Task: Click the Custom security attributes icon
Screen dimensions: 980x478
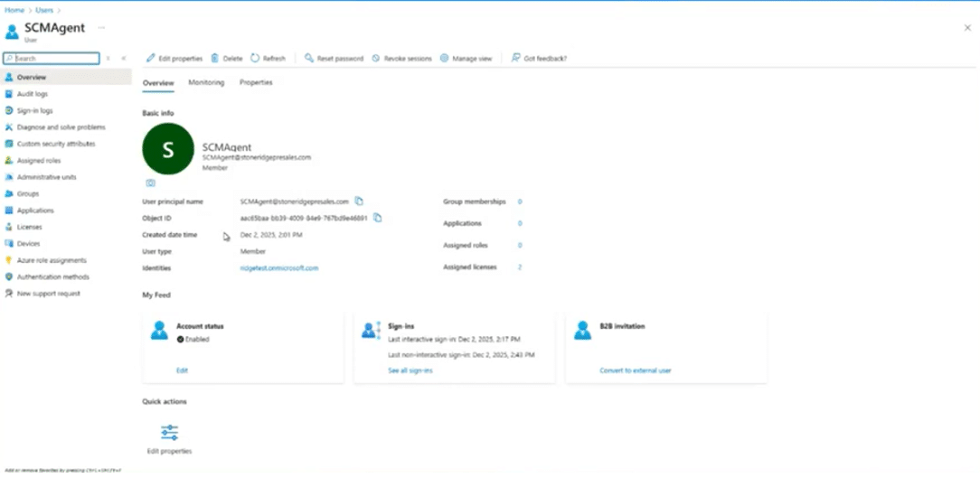Action: 9,144
